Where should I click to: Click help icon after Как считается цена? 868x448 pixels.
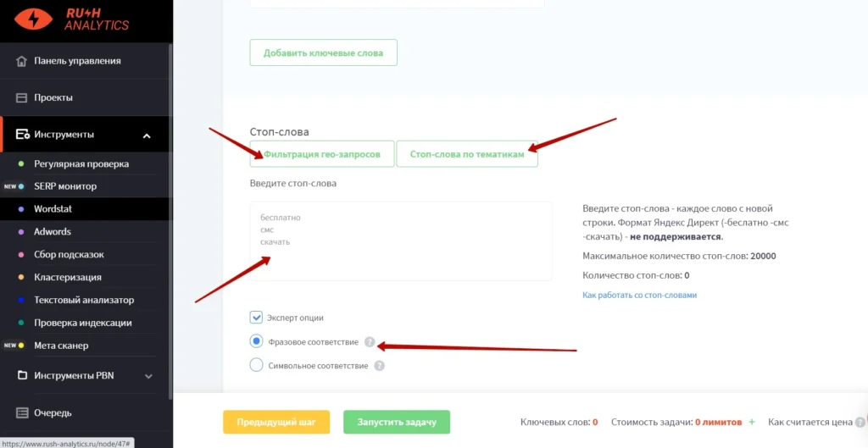(x=860, y=423)
